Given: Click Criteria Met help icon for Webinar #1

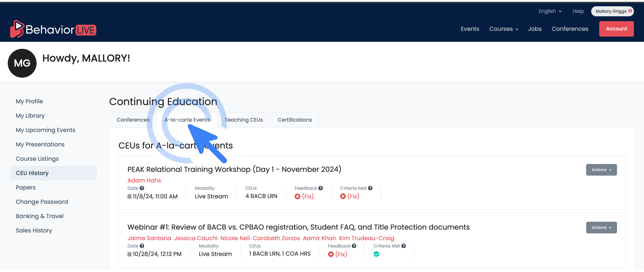Looking at the screenshot, I should 404,246.
